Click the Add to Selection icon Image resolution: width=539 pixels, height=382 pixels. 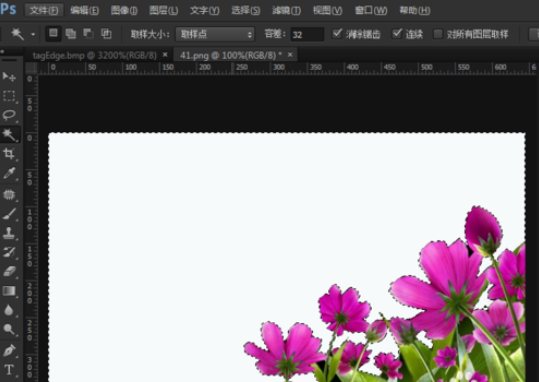[71, 34]
